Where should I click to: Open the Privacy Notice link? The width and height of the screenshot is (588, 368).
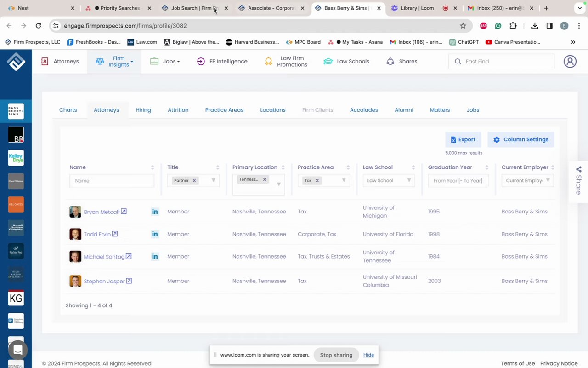559,363
